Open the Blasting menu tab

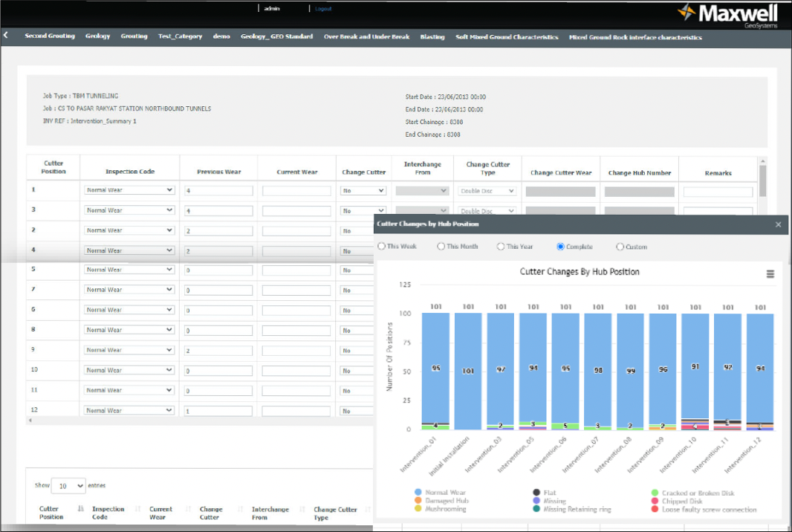click(x=432, y=37)
